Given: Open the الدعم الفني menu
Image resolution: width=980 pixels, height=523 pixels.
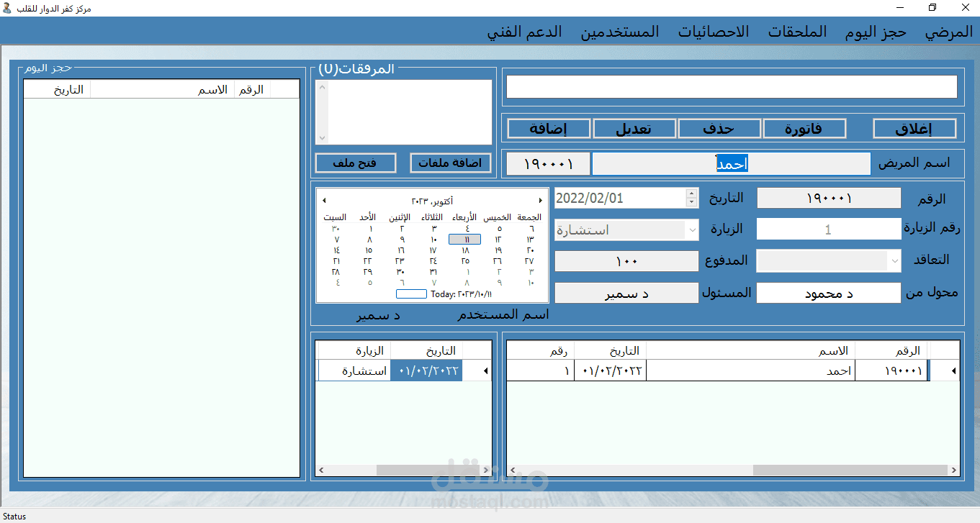Looking at the screenshot, I should click(x=524, y=32).
